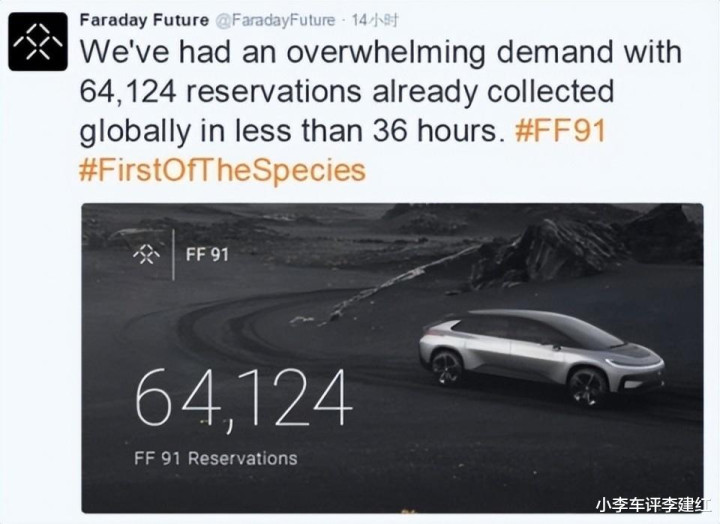
Task: Click the large 64,124 counter in image
Action: 244,399
